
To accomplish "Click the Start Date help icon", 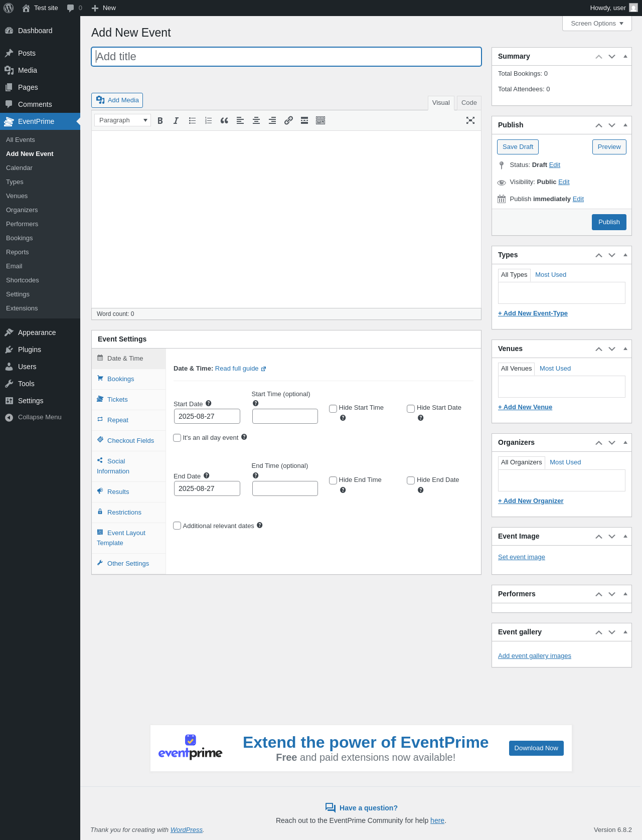I will [x=209, y=403].
